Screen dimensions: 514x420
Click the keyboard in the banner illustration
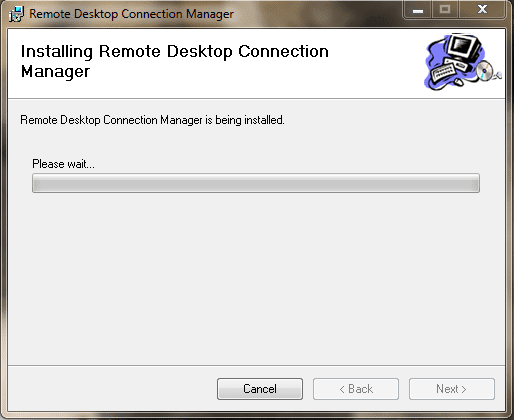click(x=443, y=73)
